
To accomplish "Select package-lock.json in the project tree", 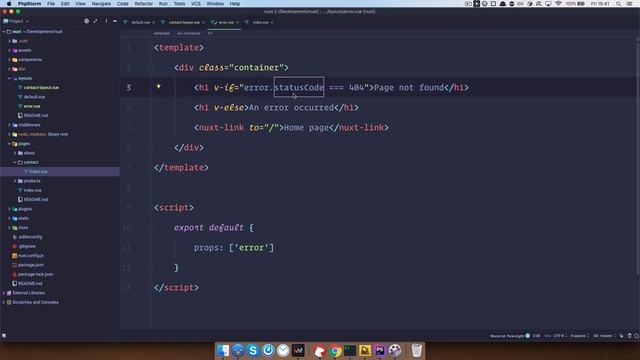I will [36, 274].
